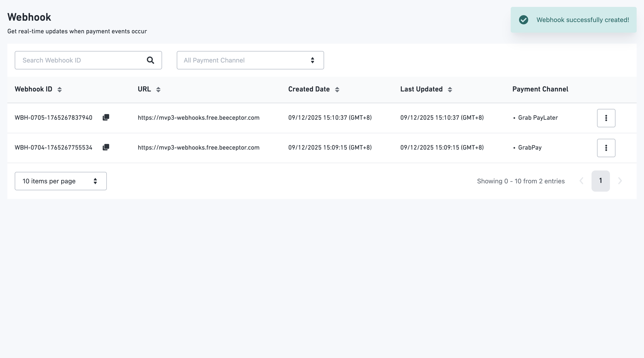Open actions menu for GrabPay webhook
644x358 pixels.
[x=606, y=148]
